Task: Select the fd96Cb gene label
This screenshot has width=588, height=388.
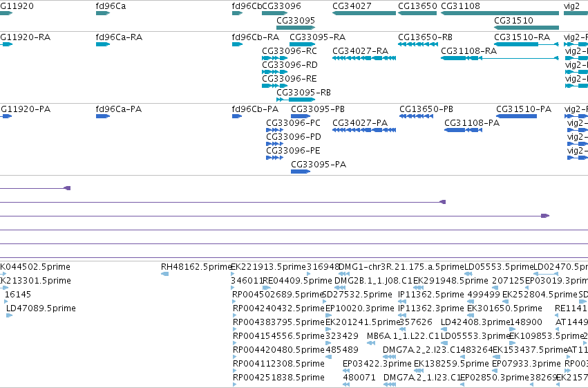Action: coord(247,6)
